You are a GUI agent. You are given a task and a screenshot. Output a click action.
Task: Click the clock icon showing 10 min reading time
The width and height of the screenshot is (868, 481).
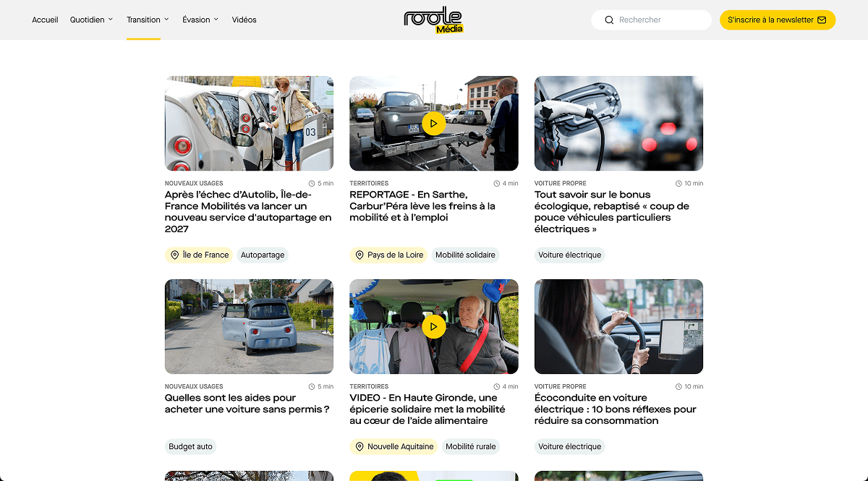point(677,183)
